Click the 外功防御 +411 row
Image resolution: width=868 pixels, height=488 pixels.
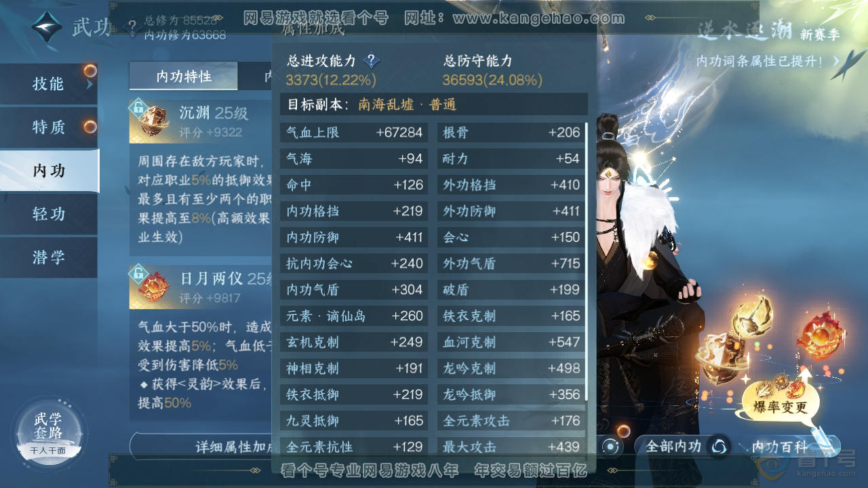tap(511, 211)
